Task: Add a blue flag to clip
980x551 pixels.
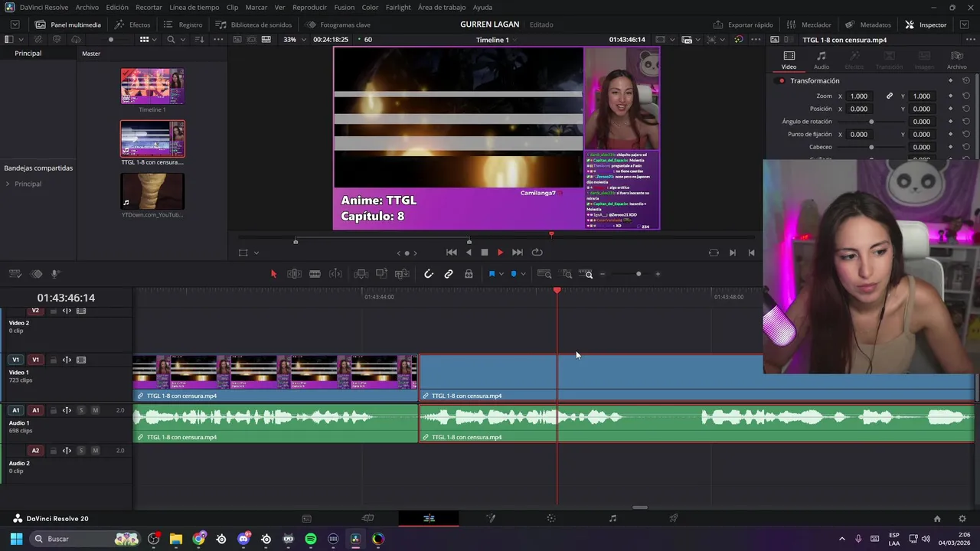Action: (x=492, y=274)
